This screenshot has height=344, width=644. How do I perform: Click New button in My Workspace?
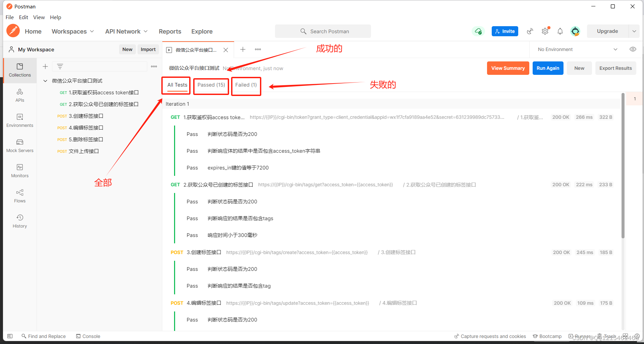(x=127, y=49)
